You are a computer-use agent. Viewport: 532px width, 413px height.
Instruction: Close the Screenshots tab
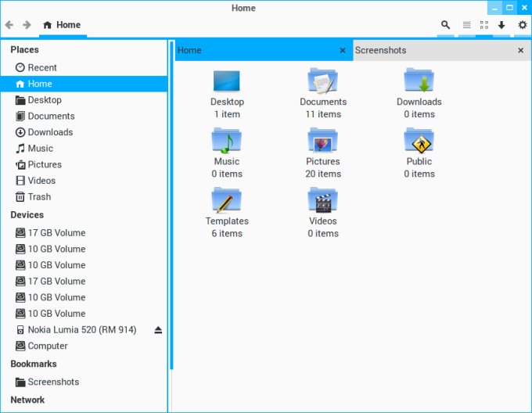pyautogui.click(x=521, y=51)
